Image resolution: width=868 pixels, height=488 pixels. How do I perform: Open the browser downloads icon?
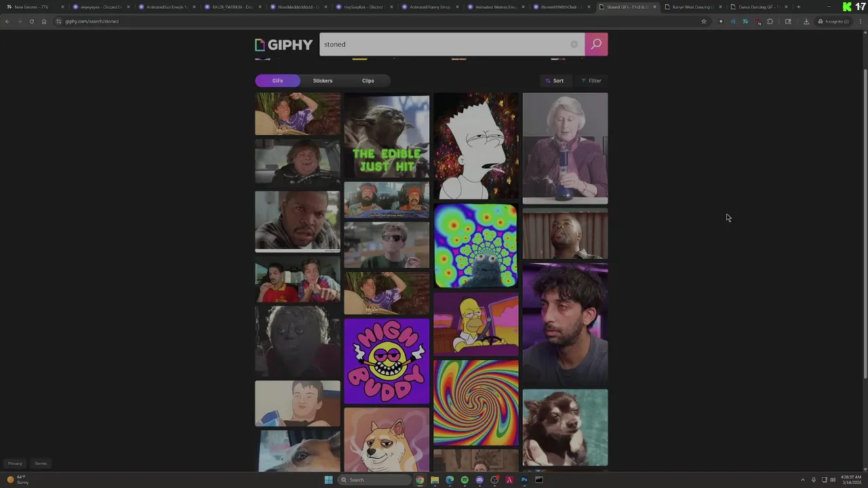click(806, 21)
